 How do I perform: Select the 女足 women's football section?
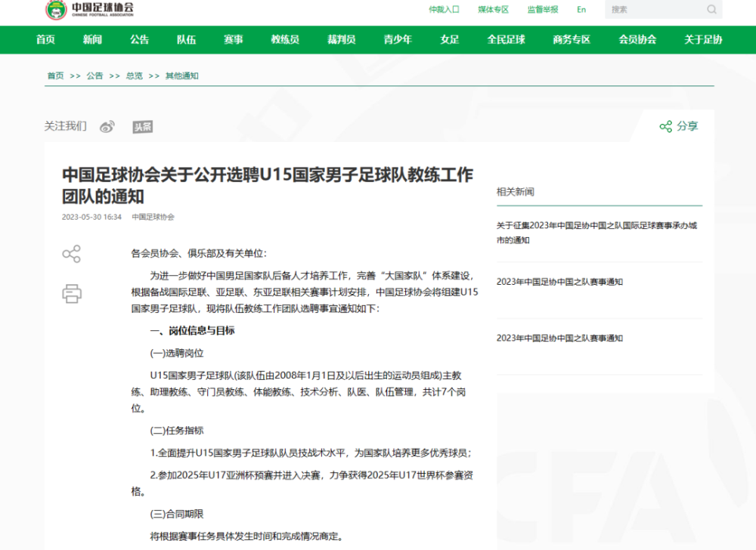pyautogui.click(x=448, y=40)
